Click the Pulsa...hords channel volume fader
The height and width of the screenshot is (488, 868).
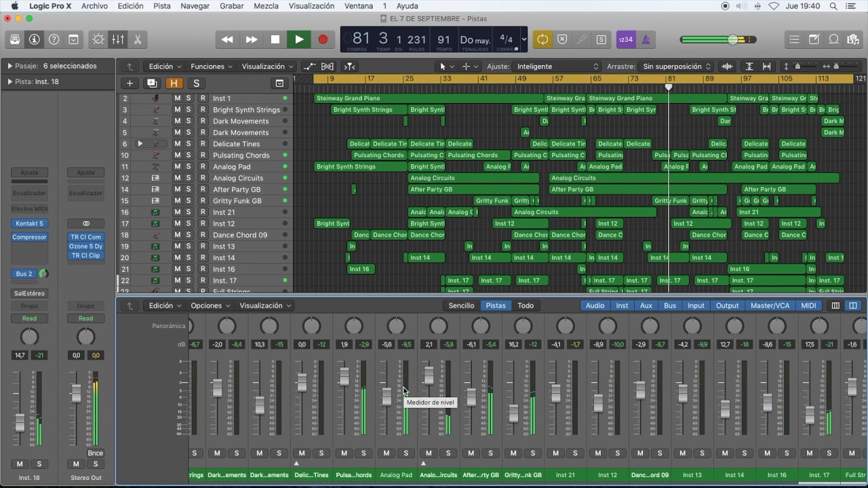[x=344, y=375]
